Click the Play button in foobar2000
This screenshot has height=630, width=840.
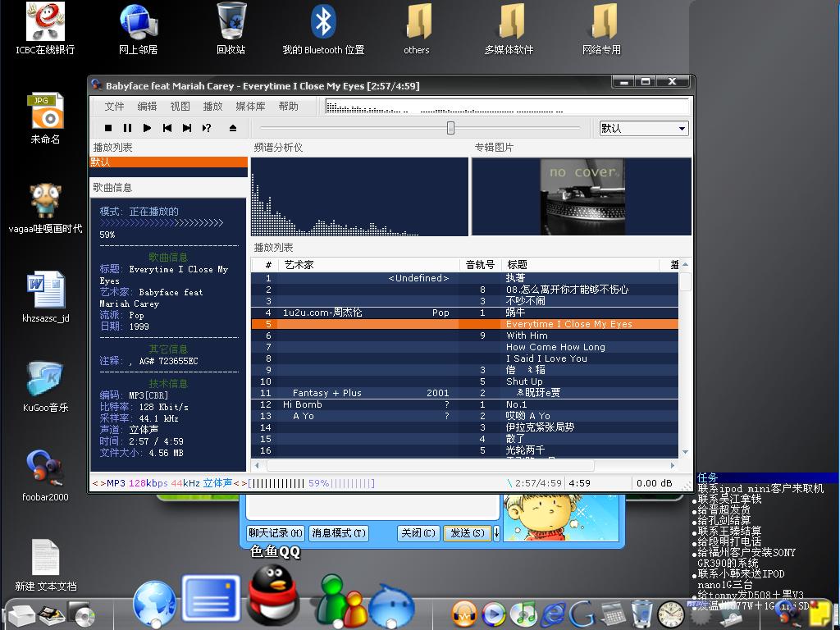147,128
